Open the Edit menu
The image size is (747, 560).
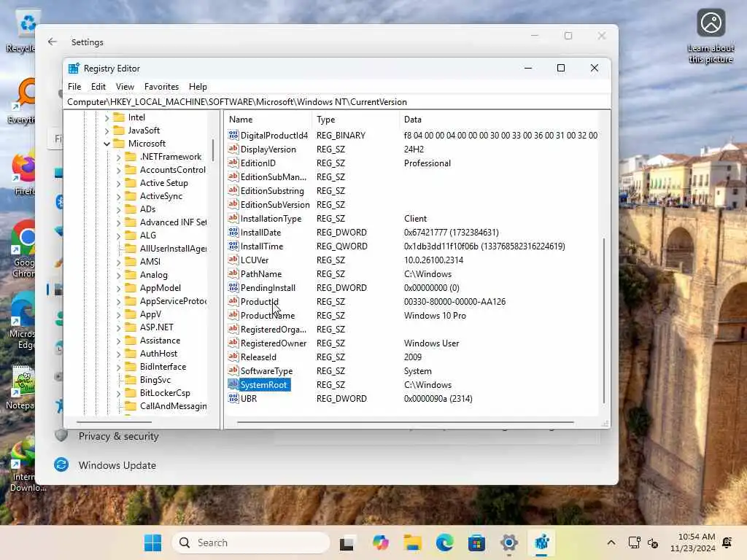(98, 87)
